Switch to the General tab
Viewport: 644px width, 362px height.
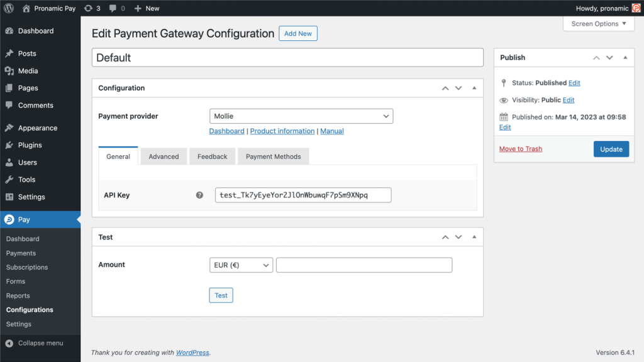118,156
